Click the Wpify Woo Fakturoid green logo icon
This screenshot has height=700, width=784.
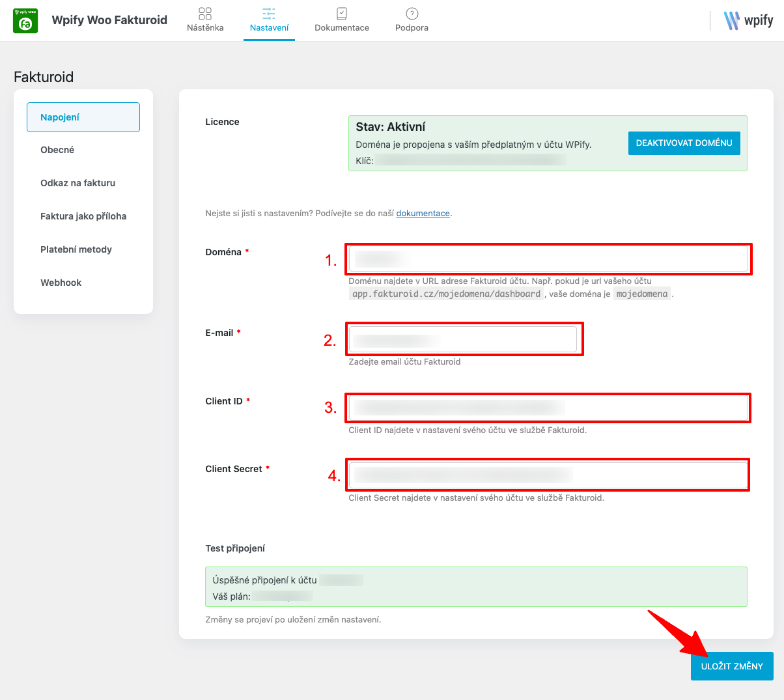click(25, 21)
